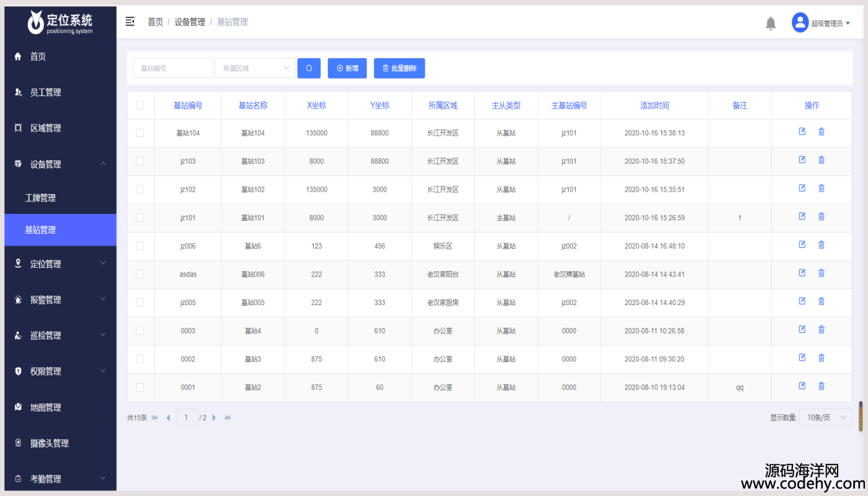Screen dimensions: 868x496
Task: Delete the asdas row
Action: pyautogui.click(x=821, y=273)
